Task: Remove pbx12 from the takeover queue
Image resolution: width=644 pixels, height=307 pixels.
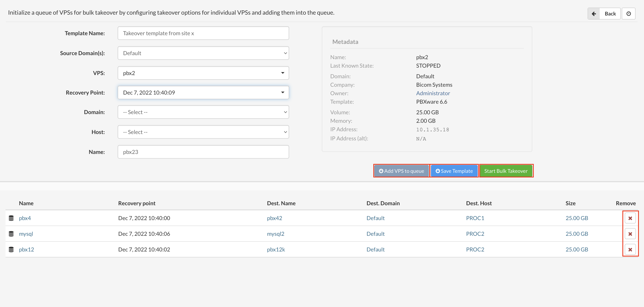Action: pos(630,250)
